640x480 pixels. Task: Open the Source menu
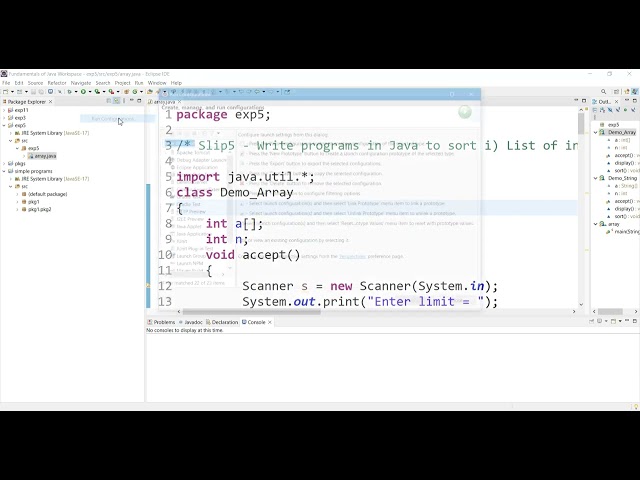tap(35, 83)
